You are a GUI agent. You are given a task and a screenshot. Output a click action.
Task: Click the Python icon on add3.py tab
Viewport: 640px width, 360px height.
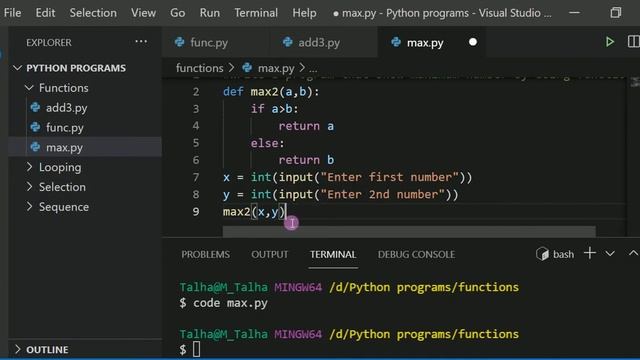(x=287, y=42)
